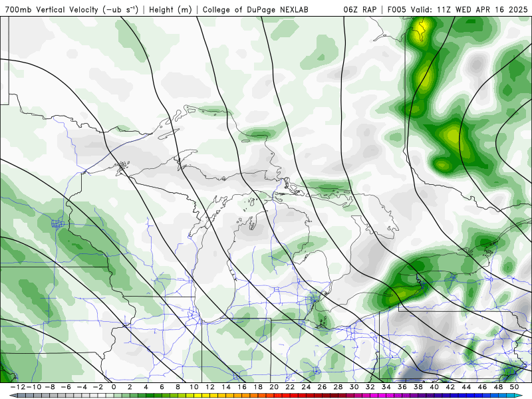This screenshot has width=532, height=399.
Task: Select the '-8' value on the color scale
Action: coord(49,387)
